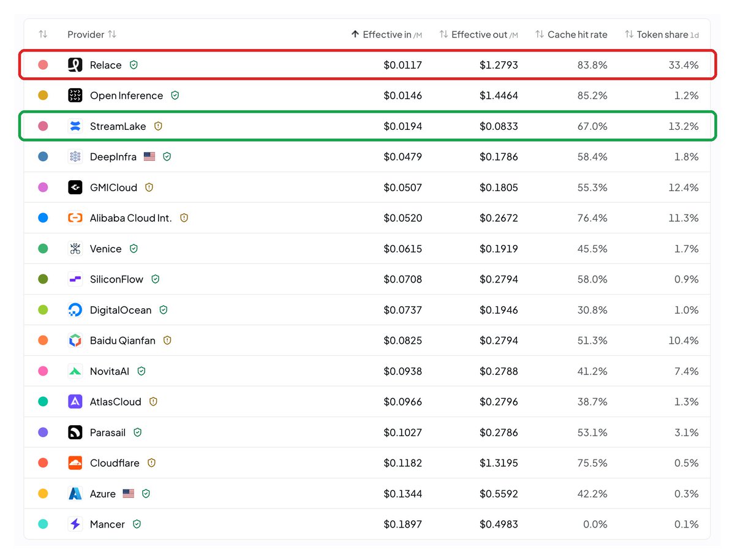Click the DigitalOcean provider logo
Image resolution: width=735 pixels, height=560 pixels.
pyautogui.click(x=75, y=310)
